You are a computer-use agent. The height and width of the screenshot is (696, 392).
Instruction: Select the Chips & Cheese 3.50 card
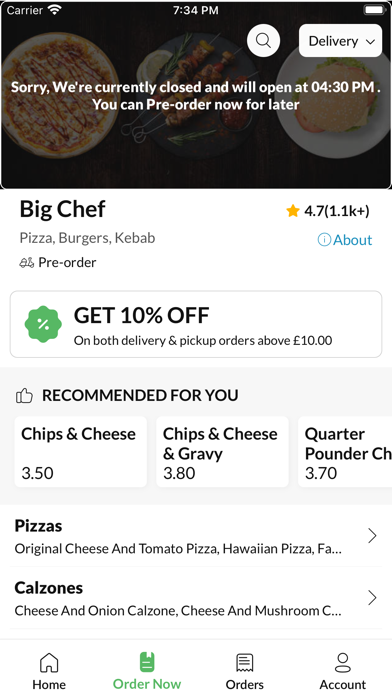(81, 452)
